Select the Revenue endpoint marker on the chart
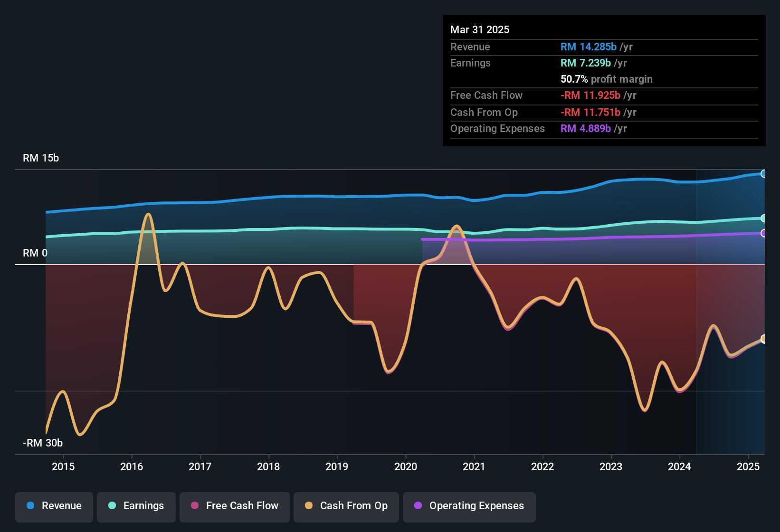This screenshot has height=532, width=780. (764, 173)
